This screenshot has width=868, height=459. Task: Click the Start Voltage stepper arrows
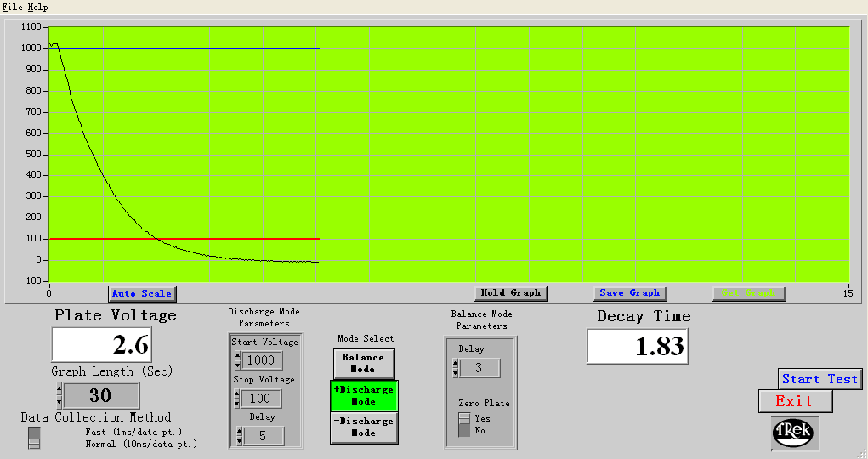coord(238,360)
